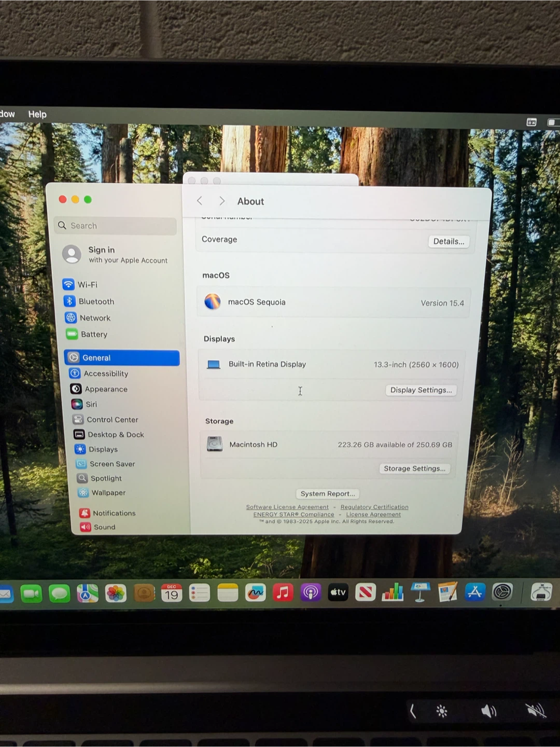The height and width of the screenshot is (747, 560).
Task: Open Display Settings...
Action: tap(421, 390)
